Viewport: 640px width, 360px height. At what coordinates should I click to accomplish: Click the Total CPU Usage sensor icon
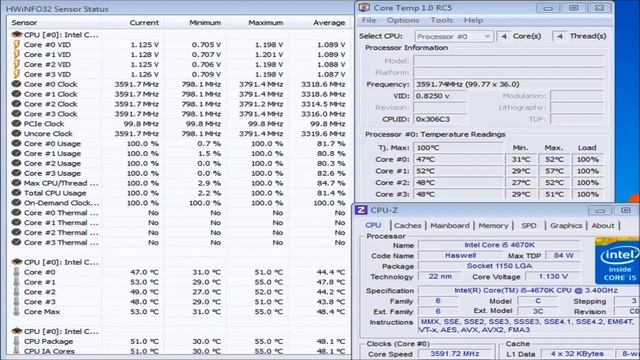(16, 193)
